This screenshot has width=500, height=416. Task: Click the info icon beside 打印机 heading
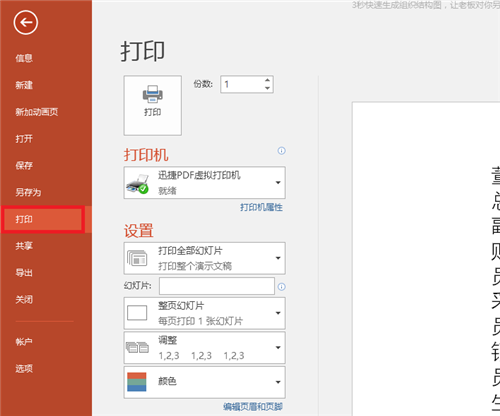pyautogui.click(x=282, y=151)
